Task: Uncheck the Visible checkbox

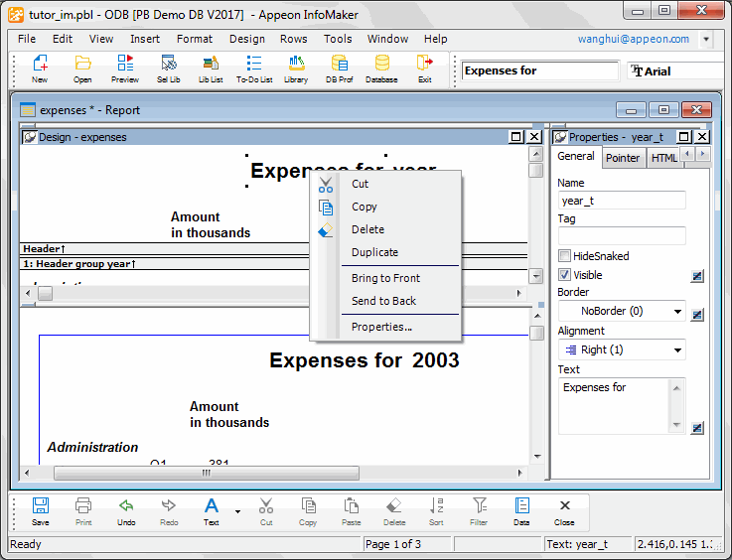Action: (x=564, y=274)
